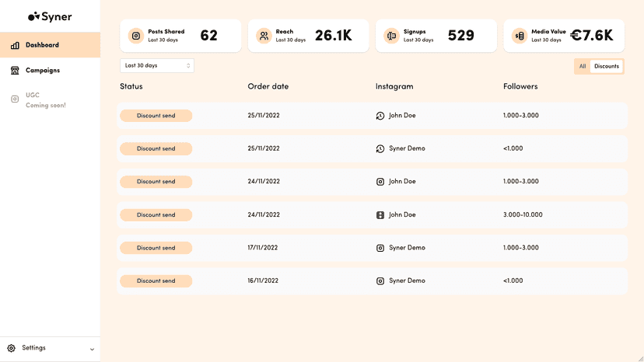Click the Syner logo
Viewport: 644px width, 362px height.
tap(50, 16)
